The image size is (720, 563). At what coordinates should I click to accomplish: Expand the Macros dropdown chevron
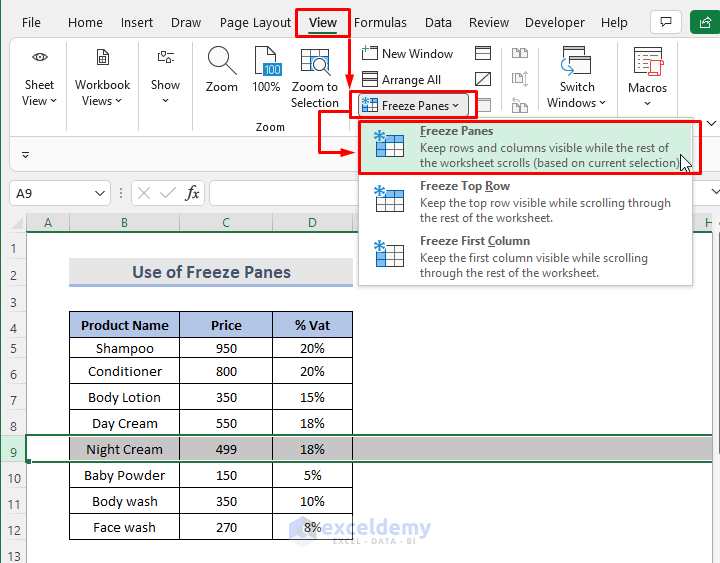(x=647, y=104)
